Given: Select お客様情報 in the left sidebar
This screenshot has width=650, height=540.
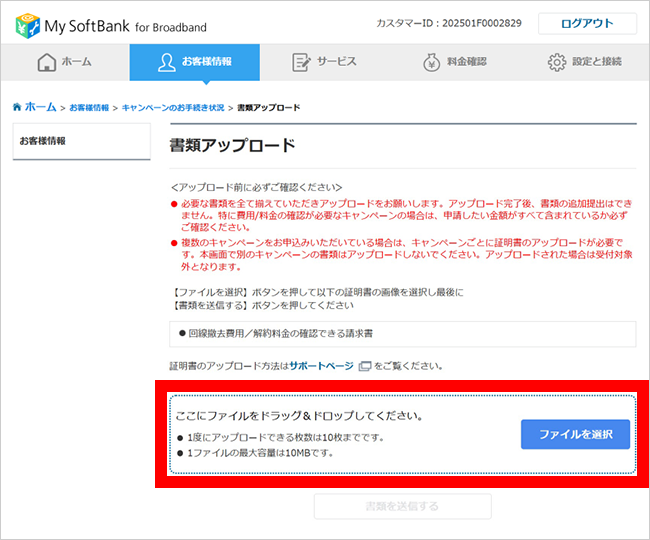Looking at the screenshot, I should 43,141.
